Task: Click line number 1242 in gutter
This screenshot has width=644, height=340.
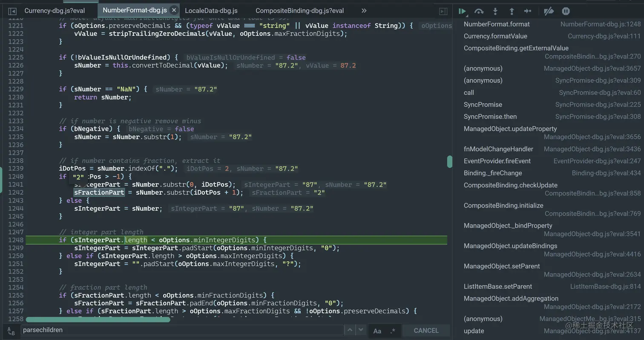Action: (x=16, y=192)
